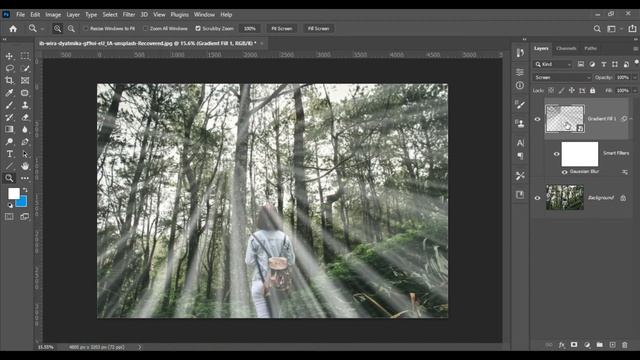This screenshot has width=640, height=360.
Task: Select the Lasso tool
Action: tap(9, 68)
